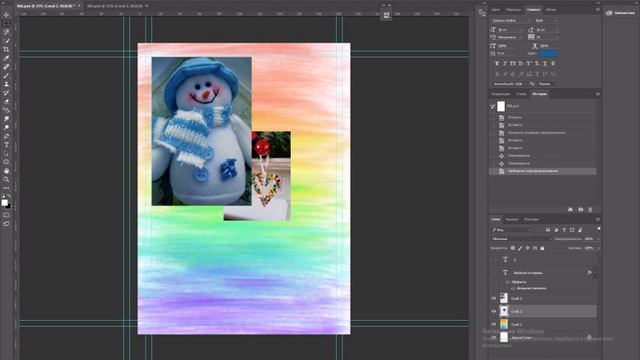The height and width of the screenshot is (360, 640).
Task: Filter layers by type layers icon
Action: coord(564,230)
